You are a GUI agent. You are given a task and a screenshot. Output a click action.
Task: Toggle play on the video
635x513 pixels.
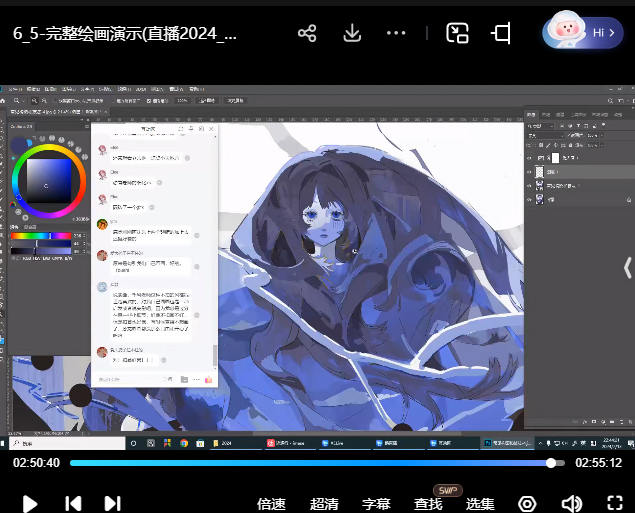point(30,503)
